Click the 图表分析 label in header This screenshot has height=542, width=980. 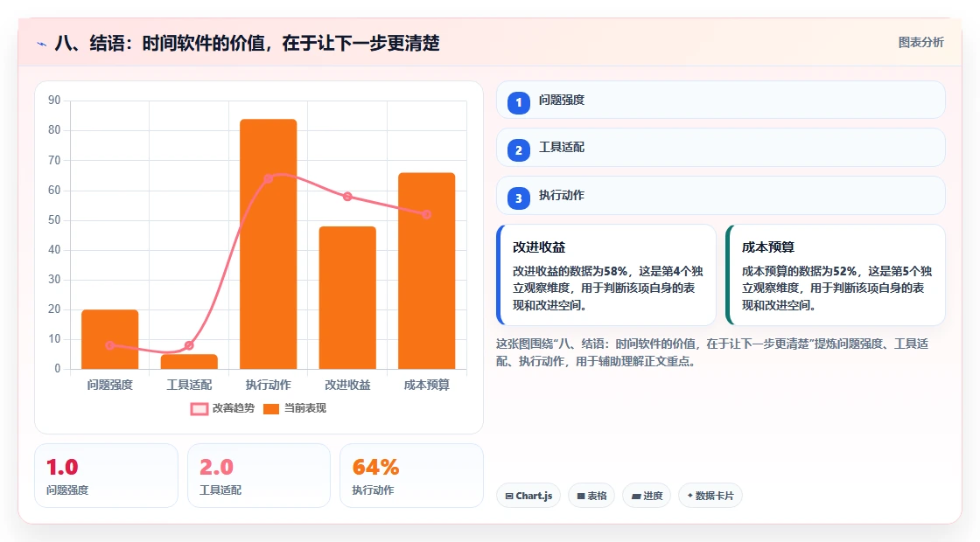[x=920, y=43]
